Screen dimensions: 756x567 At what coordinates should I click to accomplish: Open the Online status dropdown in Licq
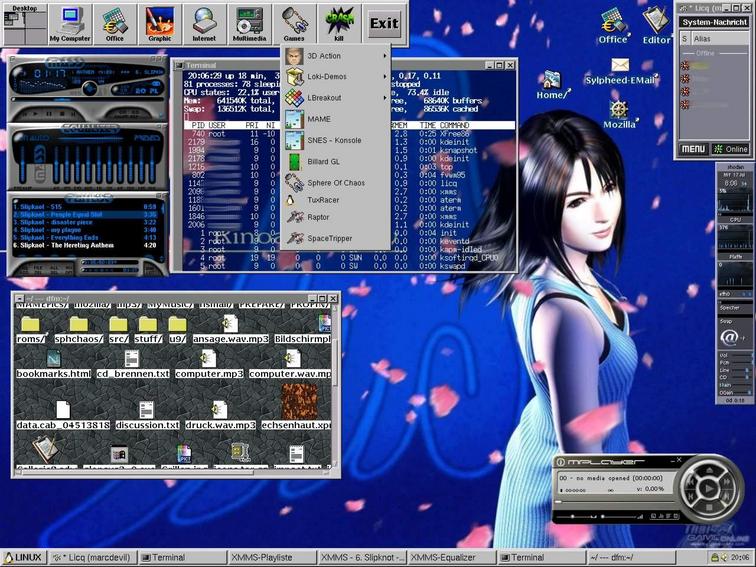729,149
